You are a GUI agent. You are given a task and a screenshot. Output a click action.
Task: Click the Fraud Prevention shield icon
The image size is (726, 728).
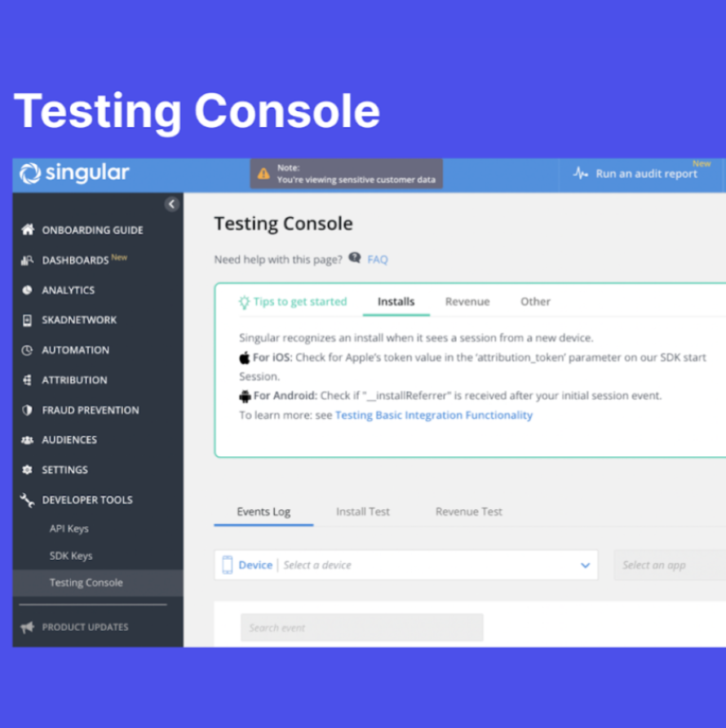[28, 410]
